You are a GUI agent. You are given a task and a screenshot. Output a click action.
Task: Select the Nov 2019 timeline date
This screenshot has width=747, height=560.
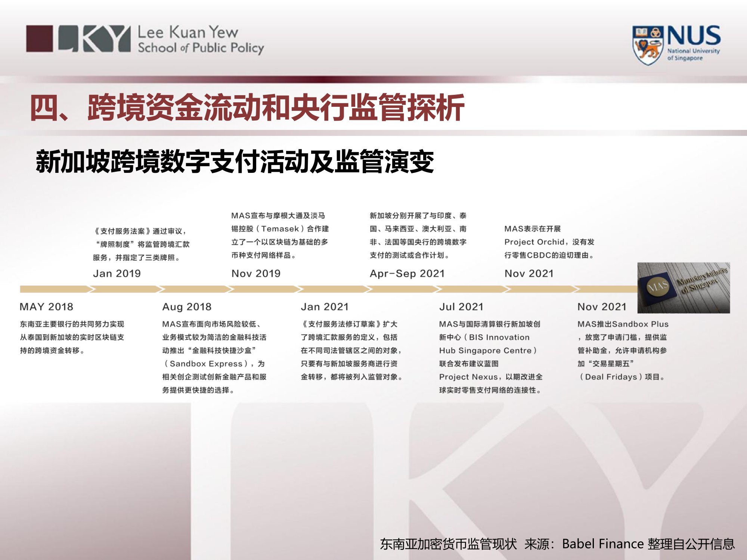click(x=256, y=274)
